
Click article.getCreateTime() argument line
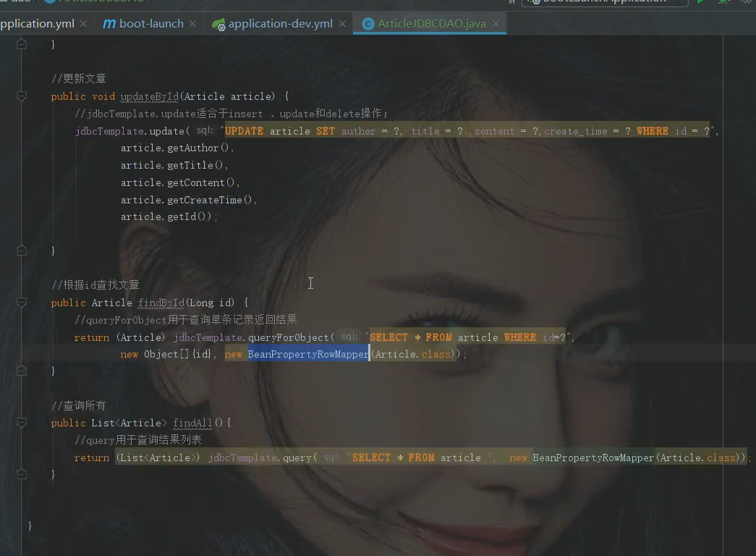pyautogui.click(x=189, y=200)
